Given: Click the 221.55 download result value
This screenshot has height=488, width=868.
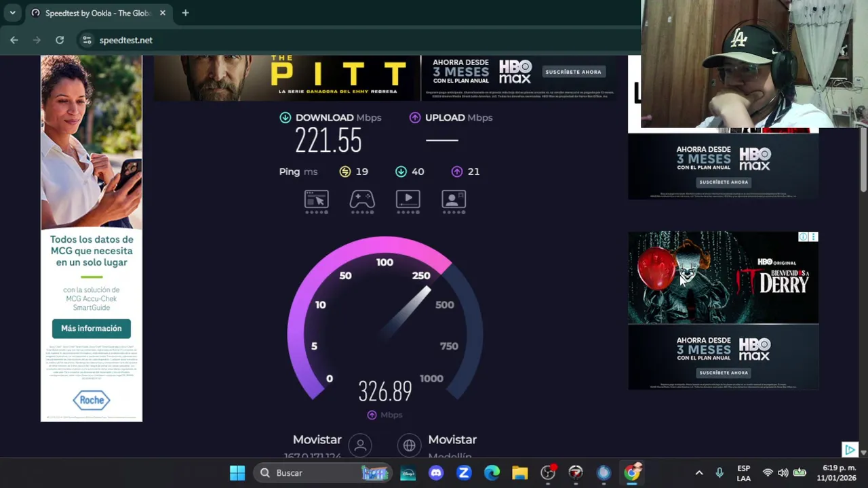Looking at the screenshot, I should point(328,141).
